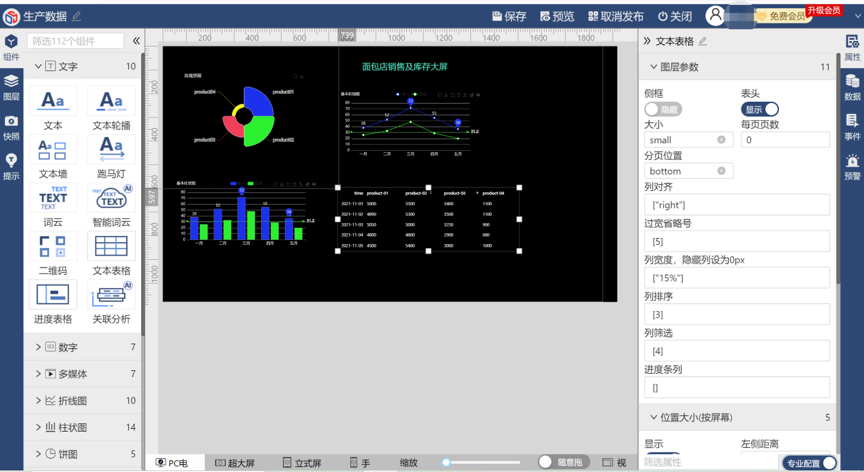Toggle the 侧框 side frame switch
This screenshot has height=472, width=864.
tap(662, 109)
